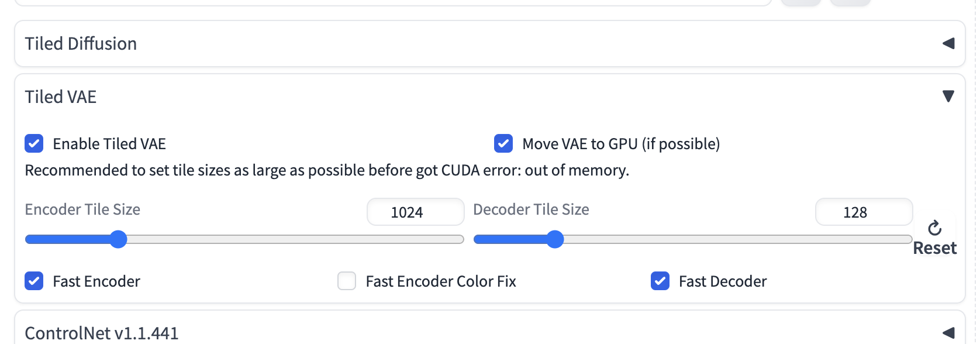Click the "Move VAE to GPU (if possible)" label text
980x344 pixels.
coord(621,144)
